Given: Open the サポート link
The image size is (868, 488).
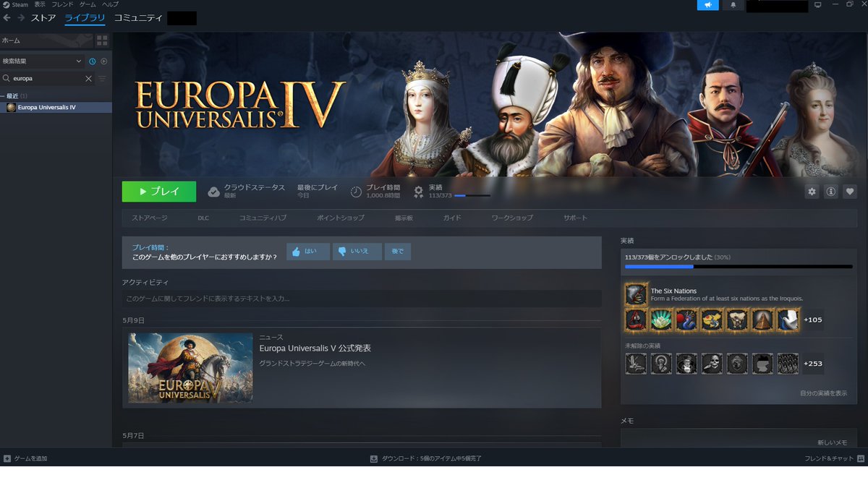Looking at the screenshot, I should click(x=575, y=218).
